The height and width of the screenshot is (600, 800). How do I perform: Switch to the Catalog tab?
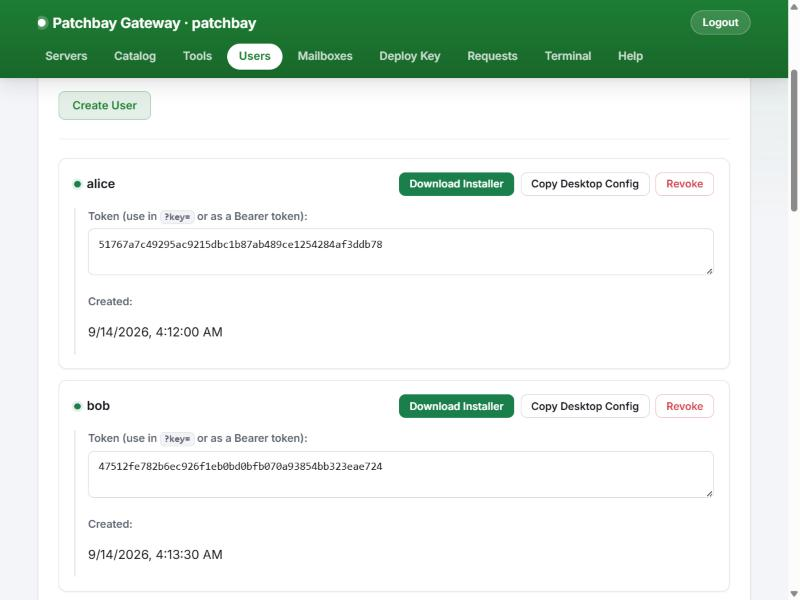point(135,56)
